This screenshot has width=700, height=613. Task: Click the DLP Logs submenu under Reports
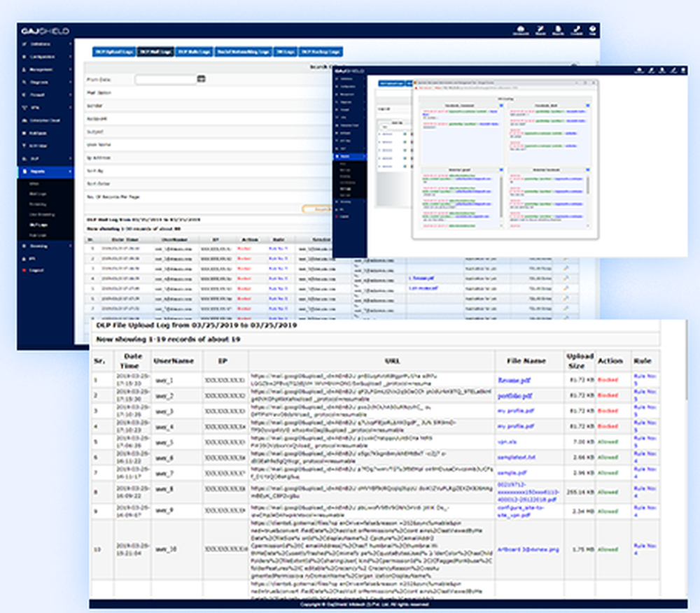[x=38, y=225]
